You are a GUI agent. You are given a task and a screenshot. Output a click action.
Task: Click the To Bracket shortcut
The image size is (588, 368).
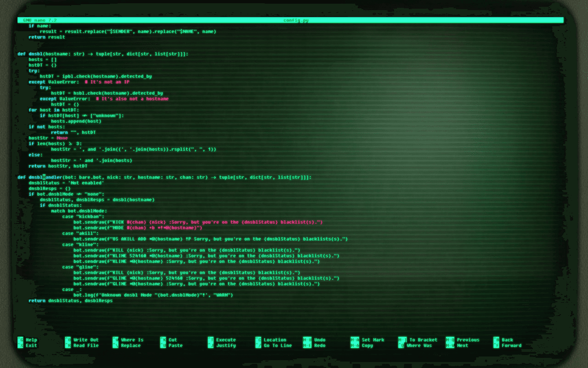[423, 340]
